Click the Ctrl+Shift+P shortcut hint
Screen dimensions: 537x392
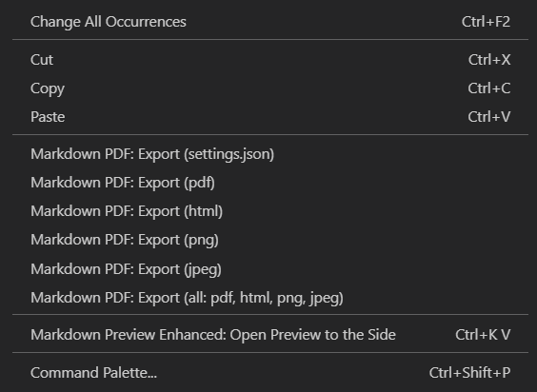(470, 372)
